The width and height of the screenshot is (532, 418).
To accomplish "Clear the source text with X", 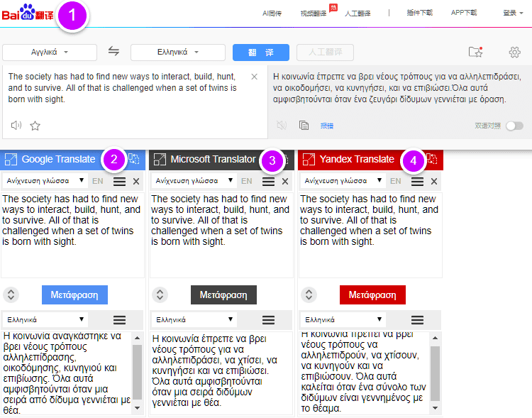I will (x=254, y=77).
